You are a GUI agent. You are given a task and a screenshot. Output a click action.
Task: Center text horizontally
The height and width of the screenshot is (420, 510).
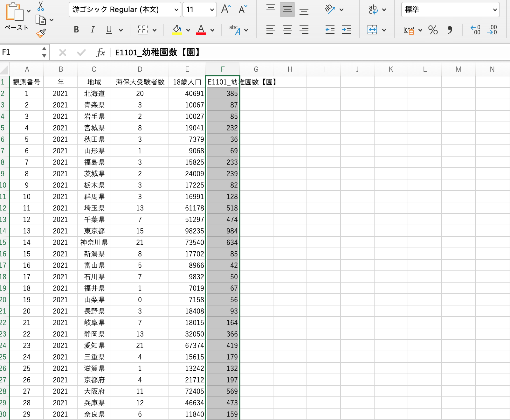tap(287, 30)
